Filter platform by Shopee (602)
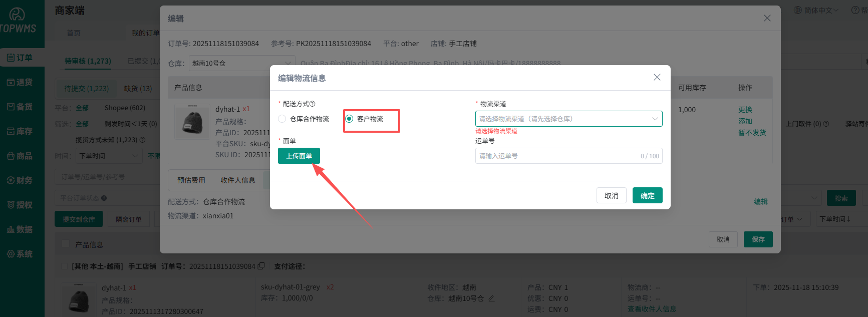 (125, 108)
